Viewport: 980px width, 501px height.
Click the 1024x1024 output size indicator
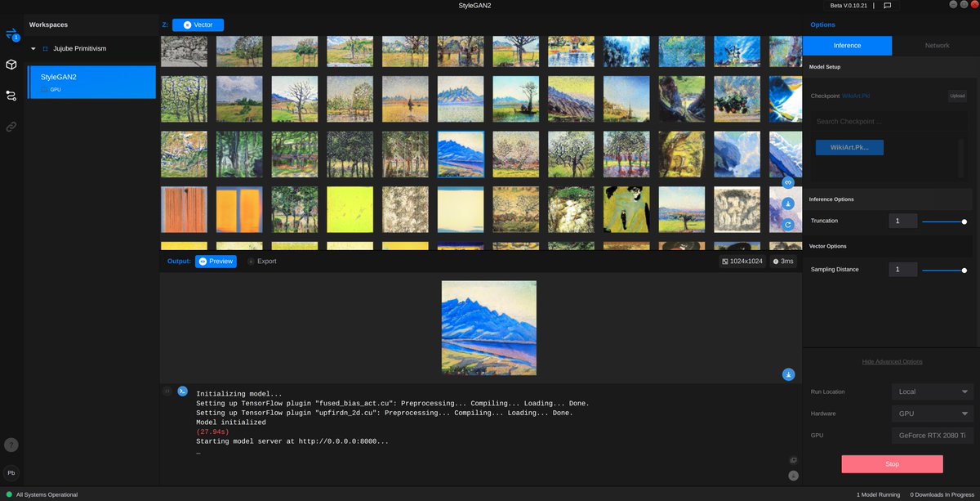pos(742,262)
